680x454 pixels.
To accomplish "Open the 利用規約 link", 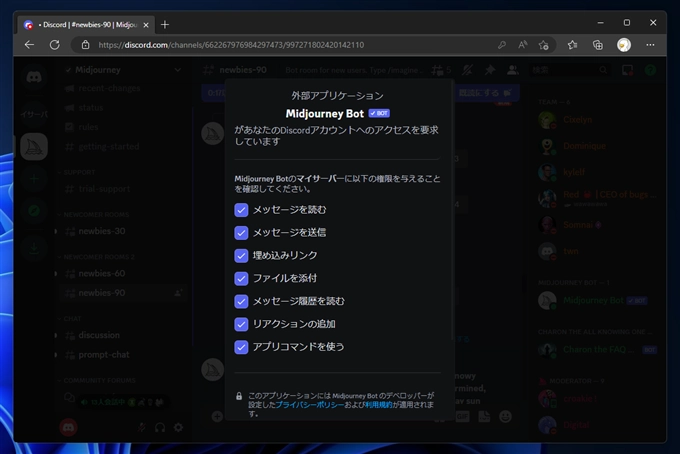I will [x=378, y=405].
